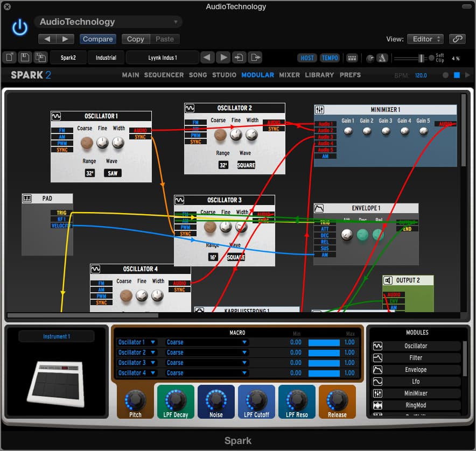Toggle Oscillator 1 Range 32' selector

90,173
